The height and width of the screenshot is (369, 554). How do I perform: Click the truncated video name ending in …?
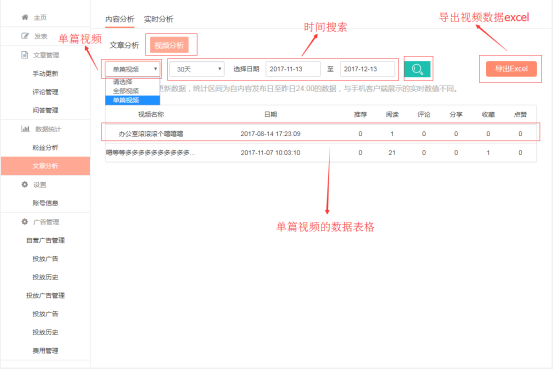pyautogui.click(x=151, y=153)
